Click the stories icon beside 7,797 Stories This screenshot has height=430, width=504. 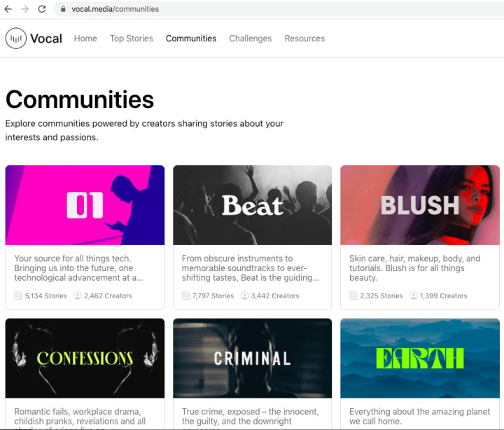point(186,296)
